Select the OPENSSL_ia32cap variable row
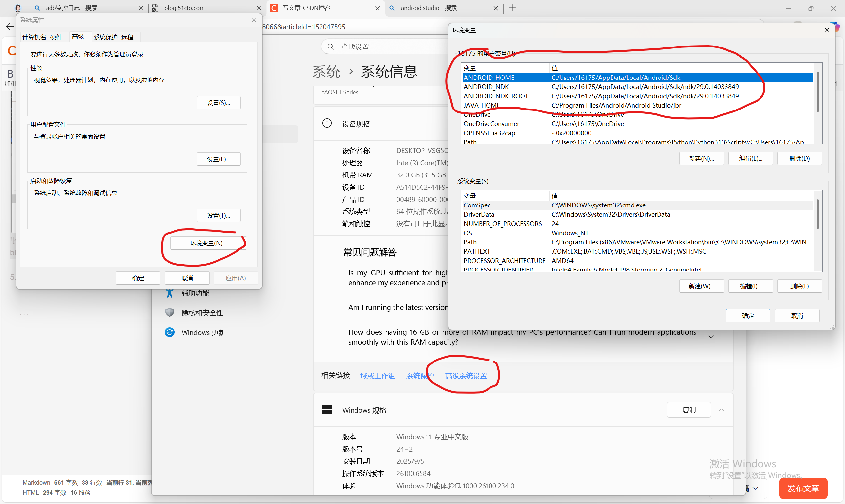The height and width of the screenshot is (504, 845). pyautogui.click(x=638, y=133)
